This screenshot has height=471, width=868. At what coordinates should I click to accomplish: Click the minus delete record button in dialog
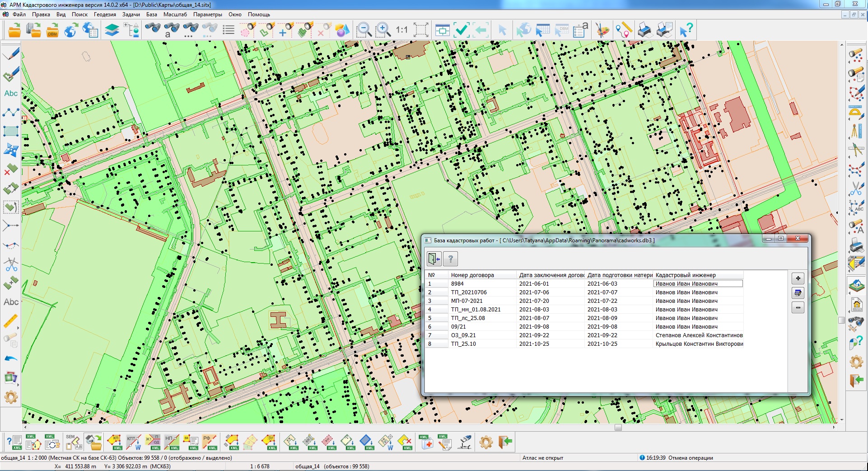[798, 308]
